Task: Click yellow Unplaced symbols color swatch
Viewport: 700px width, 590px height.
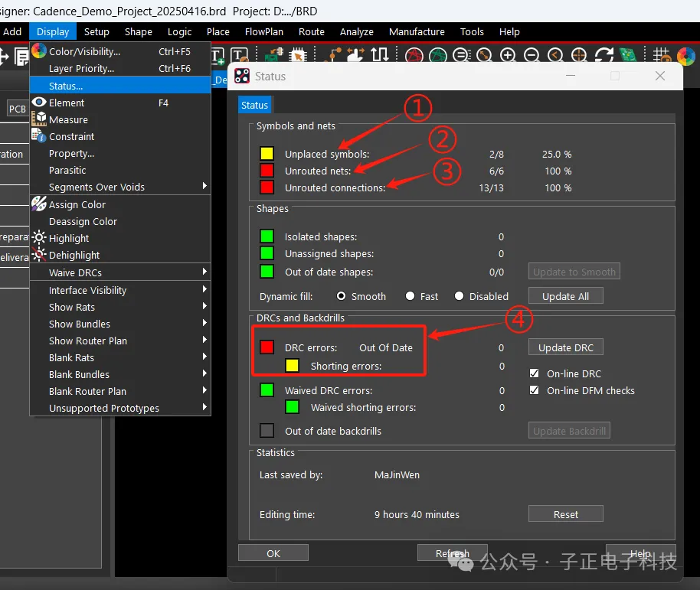Action: pos(267,153)
